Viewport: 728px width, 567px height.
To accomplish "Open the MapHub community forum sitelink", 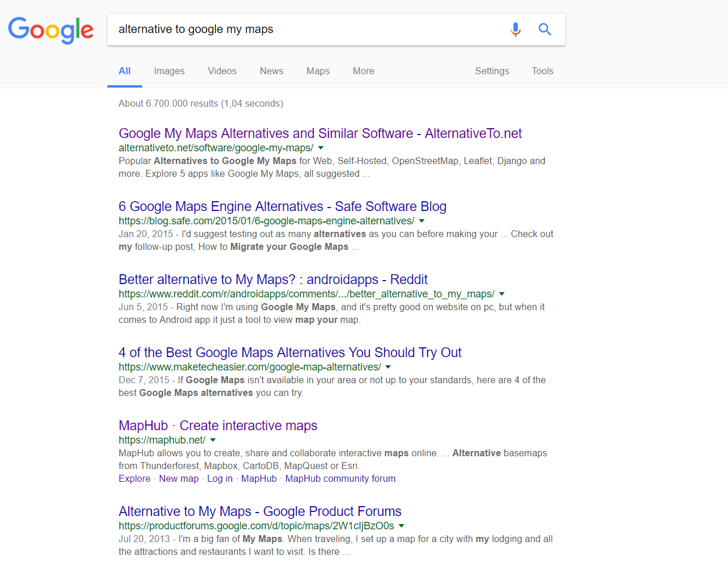I will coord(341,478).
